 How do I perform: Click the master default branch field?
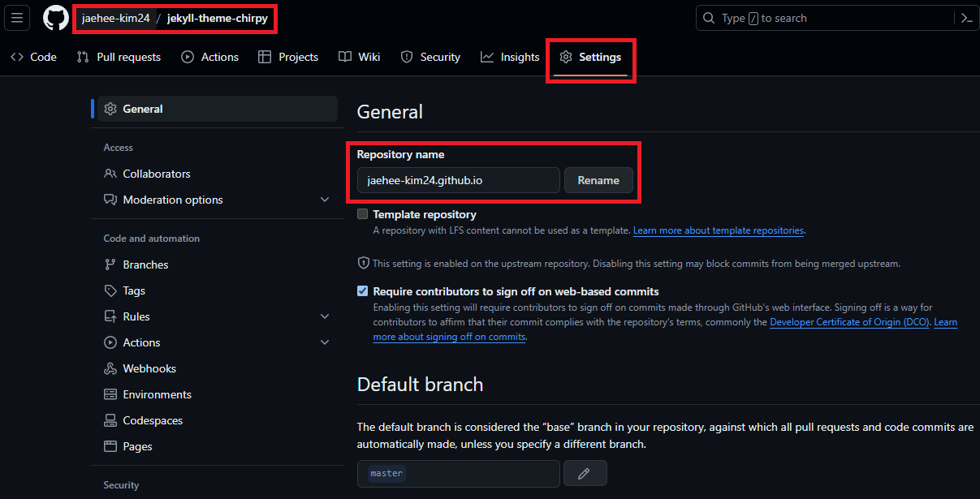click(459, 473)
